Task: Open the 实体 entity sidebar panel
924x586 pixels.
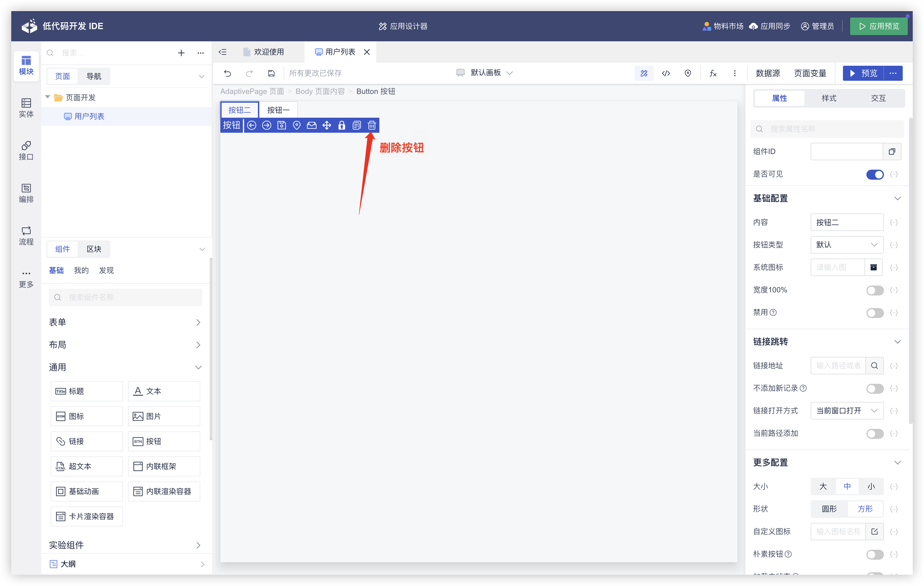Action: (26, 107)
